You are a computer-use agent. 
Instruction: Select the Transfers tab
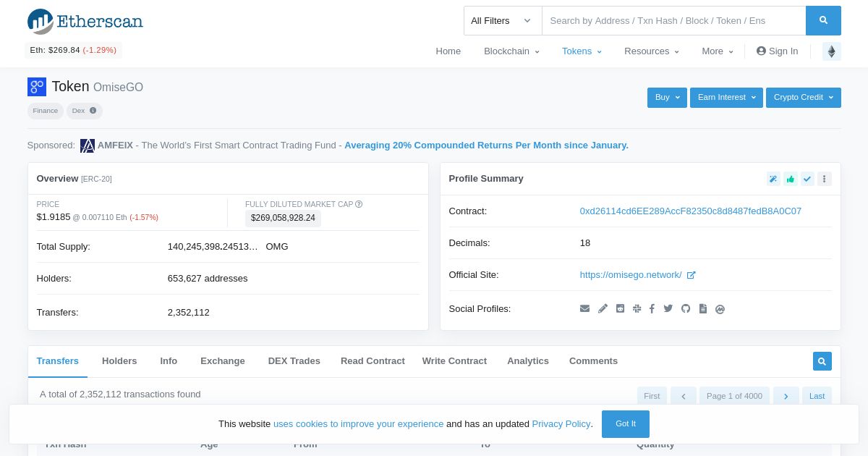pyautogui.click(x=58, y=361)
